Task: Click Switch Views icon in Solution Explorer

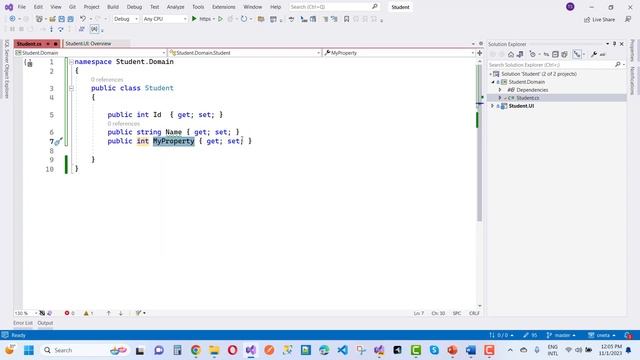Action: coord(520,54)
